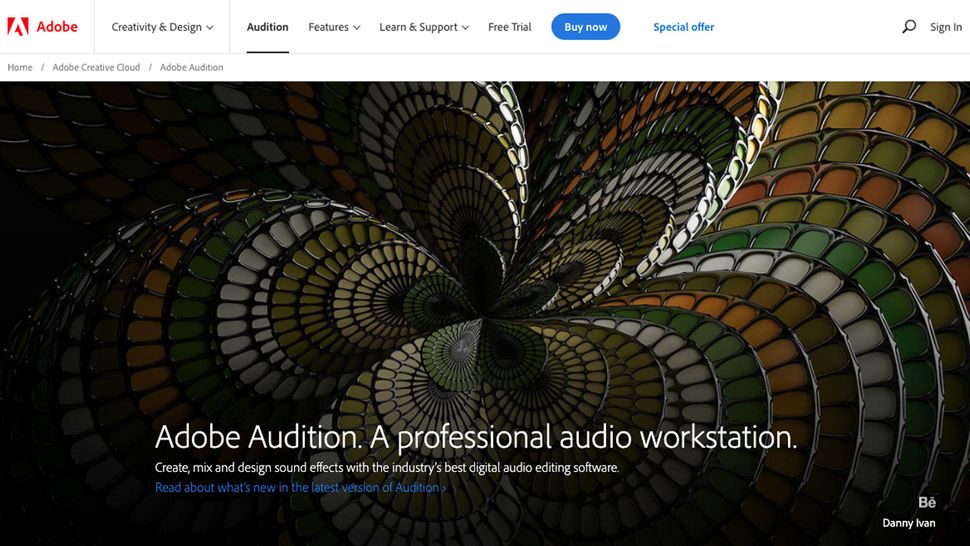Open search with the magnifier icon
Image resolution: width=970 pixels, height=546 pixels.
908,27
